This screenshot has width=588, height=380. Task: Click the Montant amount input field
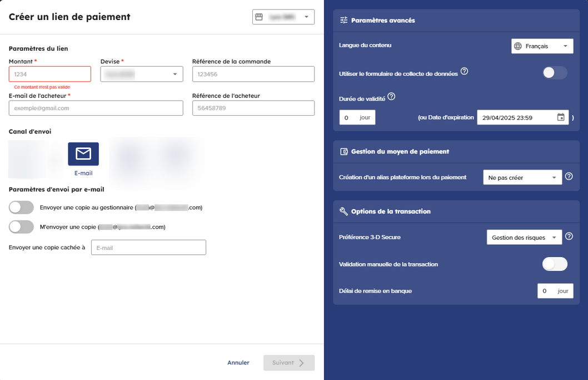point(50,74)
